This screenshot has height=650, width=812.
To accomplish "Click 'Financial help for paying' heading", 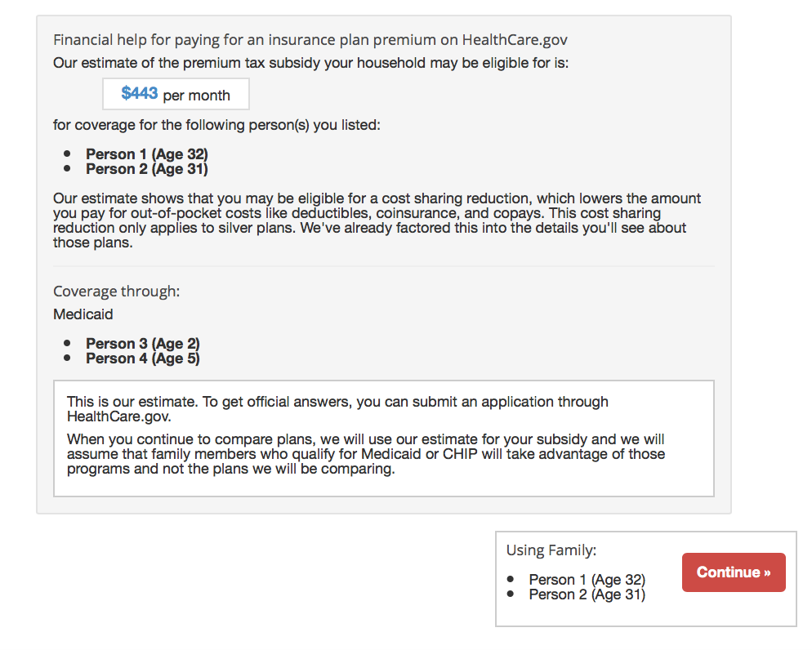I will [x=310, y=39].
